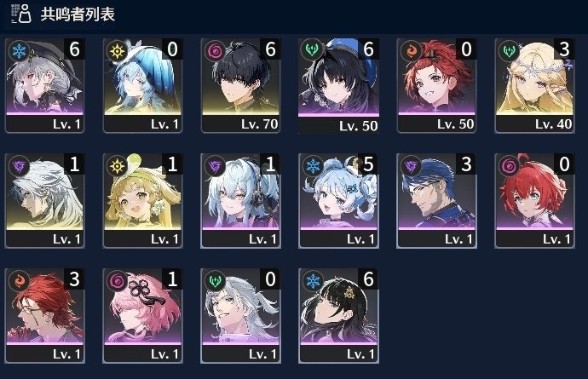Click the resonator list icon beside 共鸣者列表

pos(21,14)
